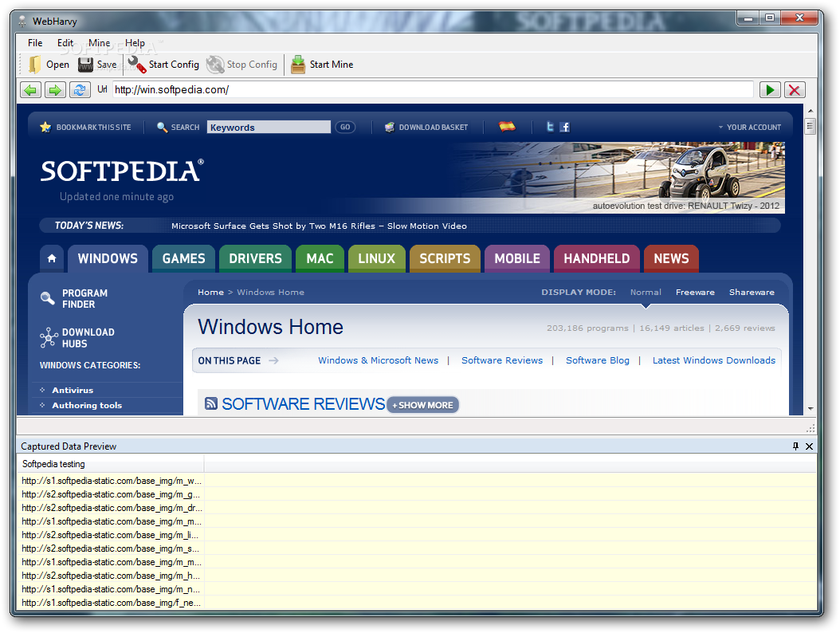Open the Edit menu
Screen dimensions: 840x633
[x=65, y=43]
